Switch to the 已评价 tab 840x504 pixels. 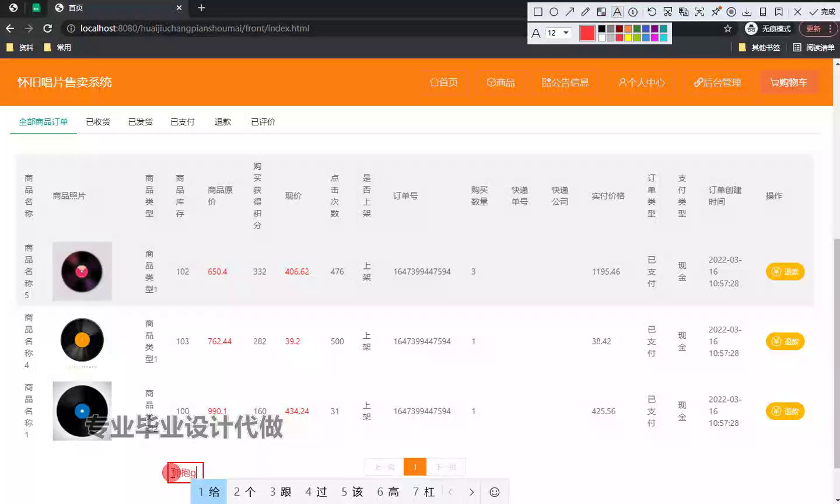[263, 122]
